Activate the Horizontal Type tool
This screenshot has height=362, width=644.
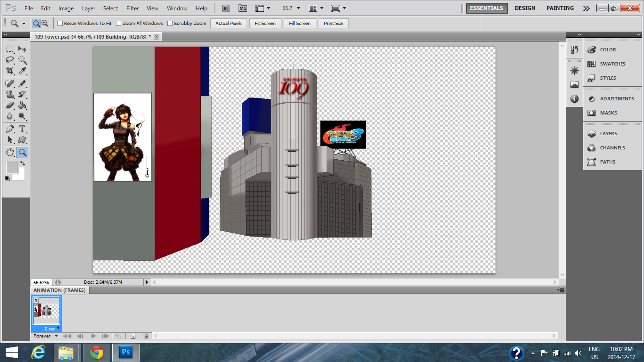tap(22, 129)
